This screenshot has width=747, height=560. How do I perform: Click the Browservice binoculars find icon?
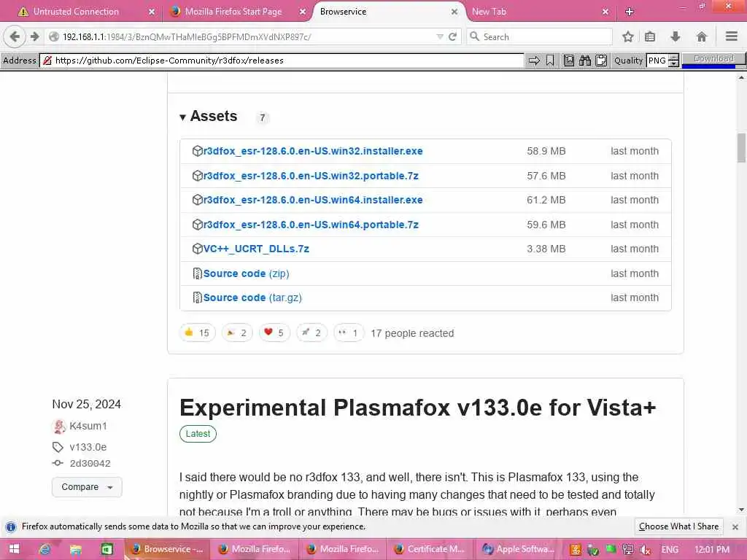click(585, 61)
